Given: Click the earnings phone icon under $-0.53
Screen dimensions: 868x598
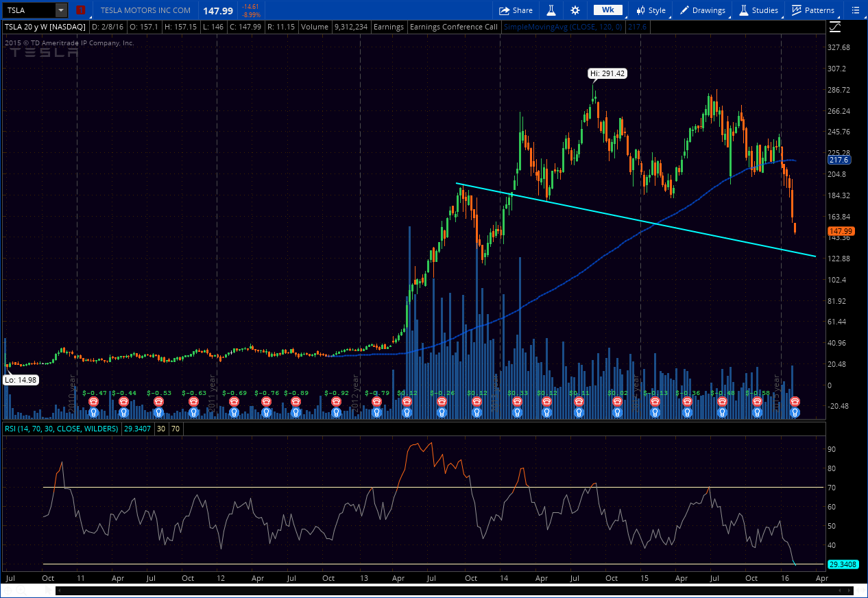Looking at the screenshot, I should (x=158, y=401).
